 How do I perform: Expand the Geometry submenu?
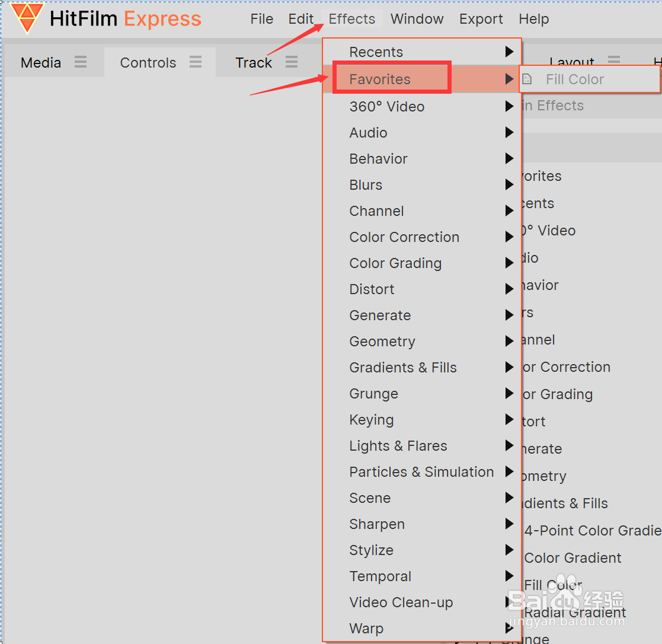tap(422, 342)
